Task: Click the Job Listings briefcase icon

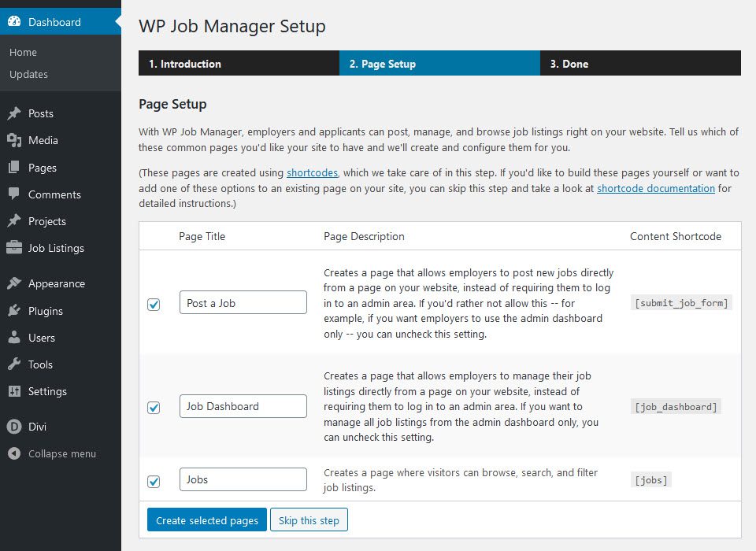Action: [x=14, y=248]
